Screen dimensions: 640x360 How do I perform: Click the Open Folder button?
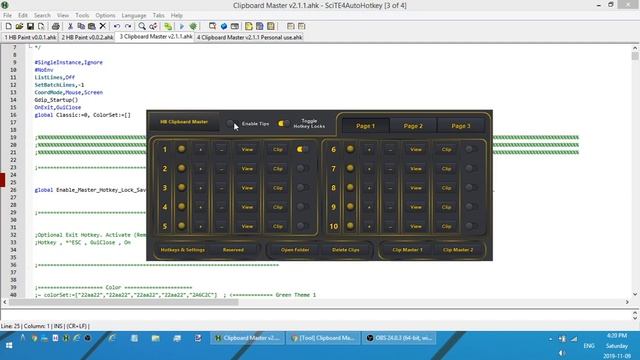click(x=295, y=250)
